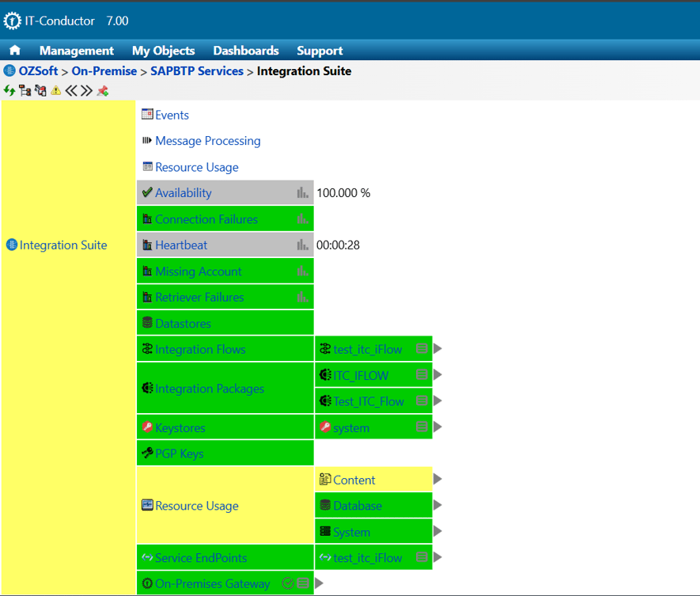Select the Integration Flows link
700x596 pixels.
tap(200, 349)
